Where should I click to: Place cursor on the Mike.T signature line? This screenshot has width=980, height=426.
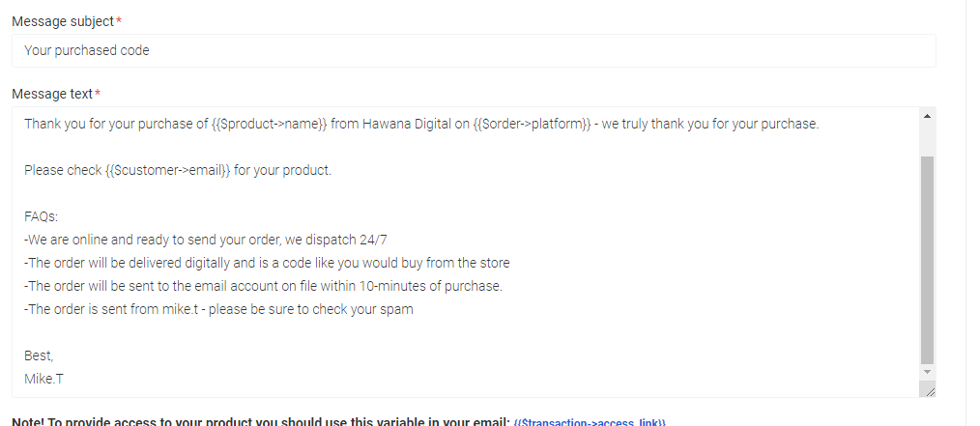[43, 379]
